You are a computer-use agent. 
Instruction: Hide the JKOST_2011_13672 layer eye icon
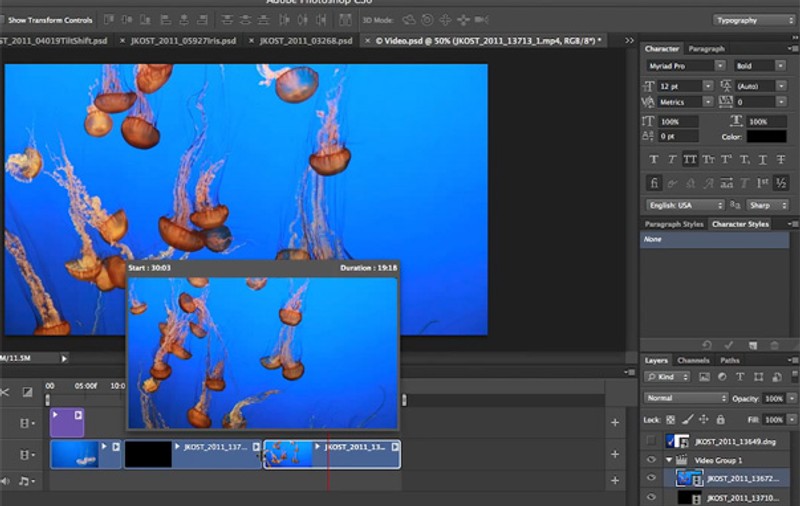click(x=651, y=478)
